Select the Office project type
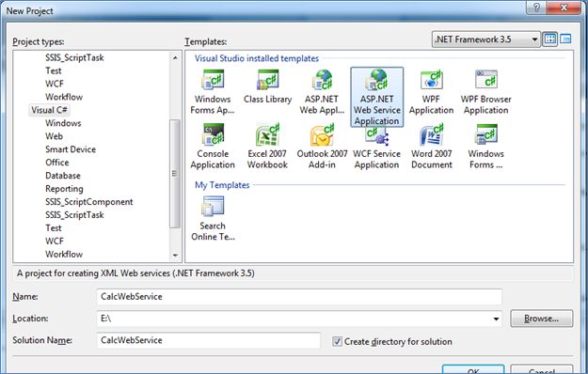588x374 pixels. (x=57, y=163)
